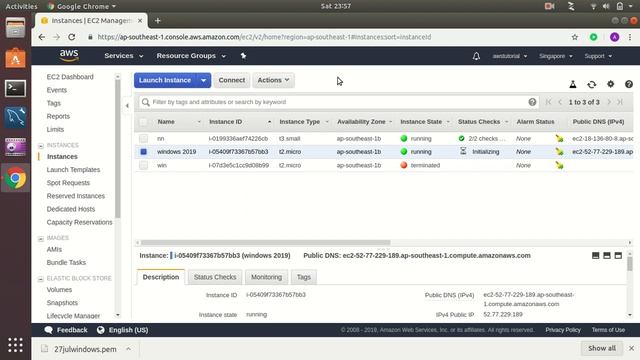This screenshot has width=640, height=360.
Task: Click the Feedback link in footer
Action: click(66, 330)
